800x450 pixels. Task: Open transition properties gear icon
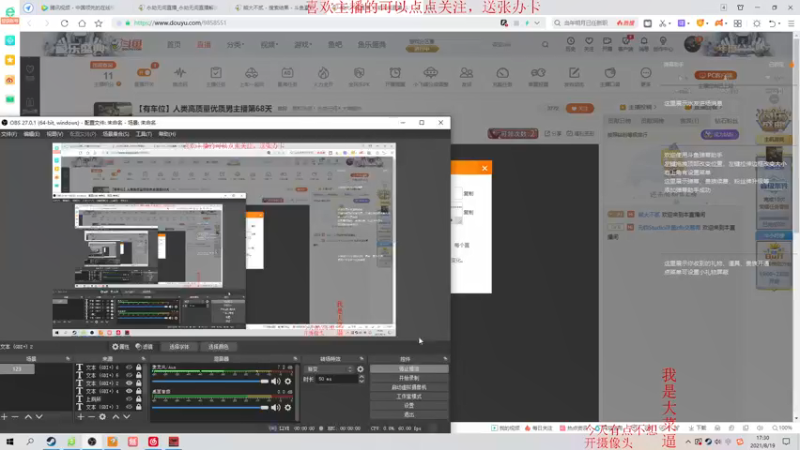point(360,369)
